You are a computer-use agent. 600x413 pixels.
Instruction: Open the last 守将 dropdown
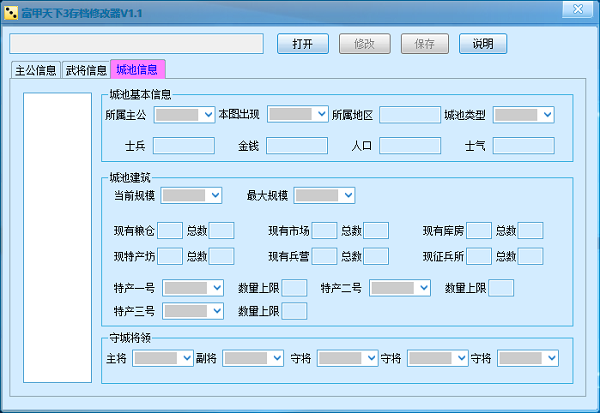point(528,358)
